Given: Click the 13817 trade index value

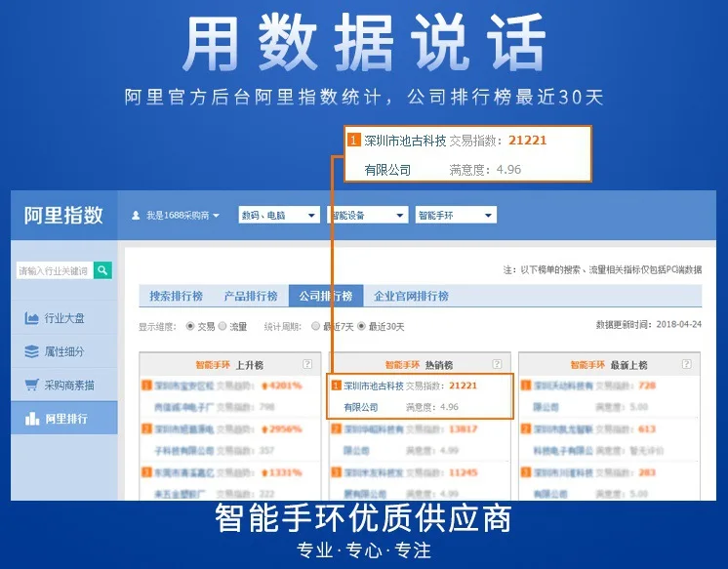Looking at the screenshot, I should tap(463, 428).
